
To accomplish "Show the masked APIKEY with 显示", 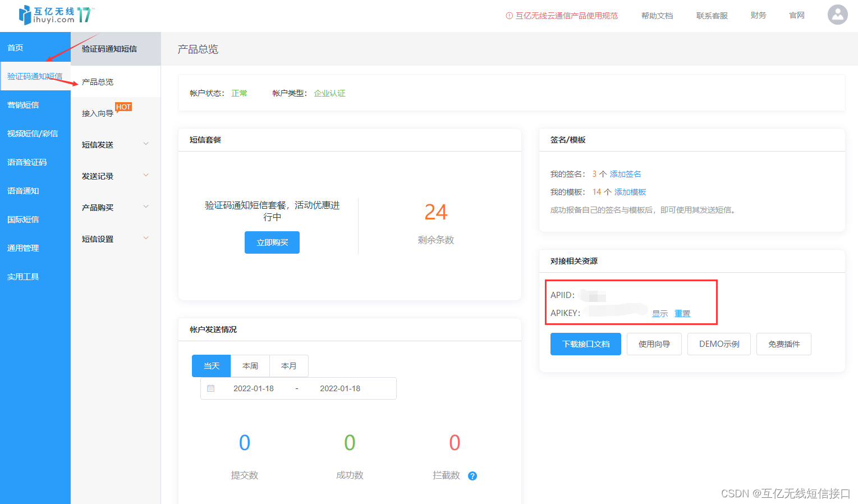I will point(659,313).
